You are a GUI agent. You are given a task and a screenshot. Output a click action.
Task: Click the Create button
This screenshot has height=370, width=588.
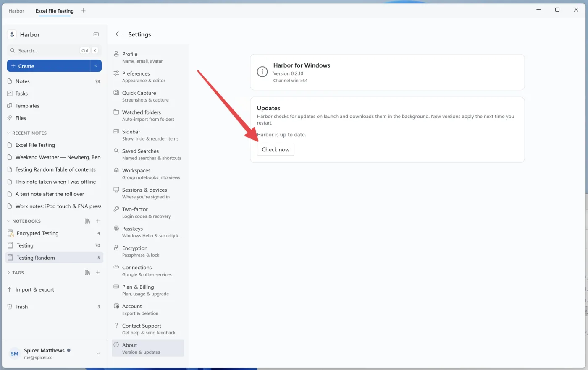pos(48,66)
